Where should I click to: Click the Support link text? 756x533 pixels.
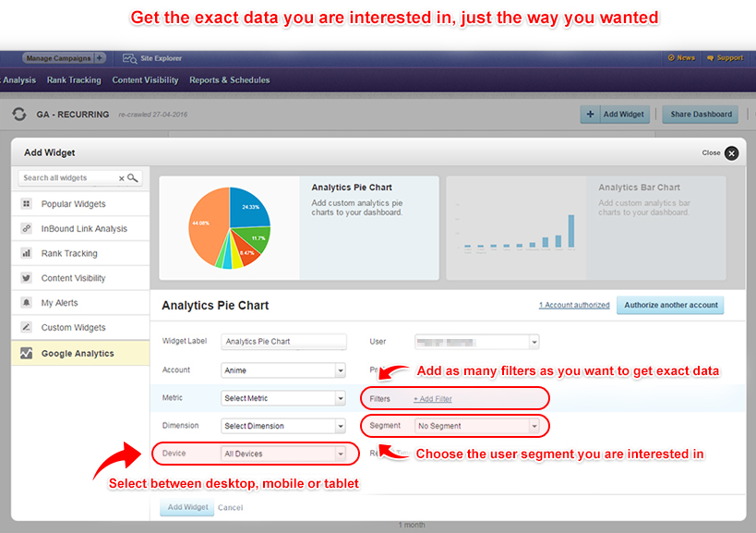pyautogui.click(x=729, y=58)
